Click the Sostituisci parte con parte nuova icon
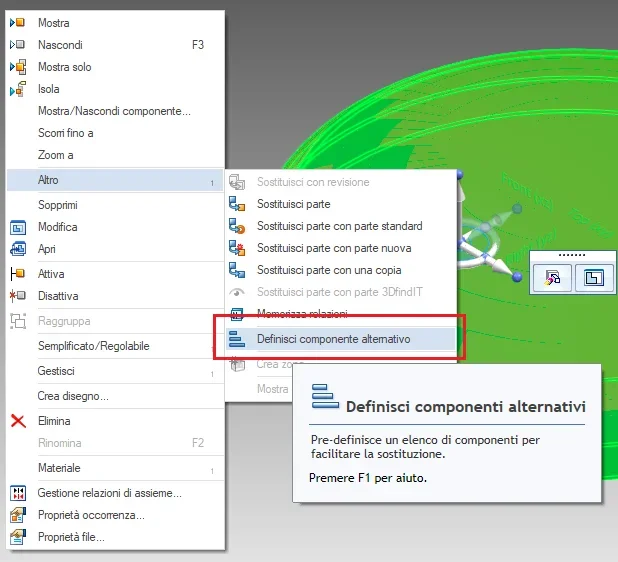618x562 pixels. pyautogui.click(x=237, y=248)
